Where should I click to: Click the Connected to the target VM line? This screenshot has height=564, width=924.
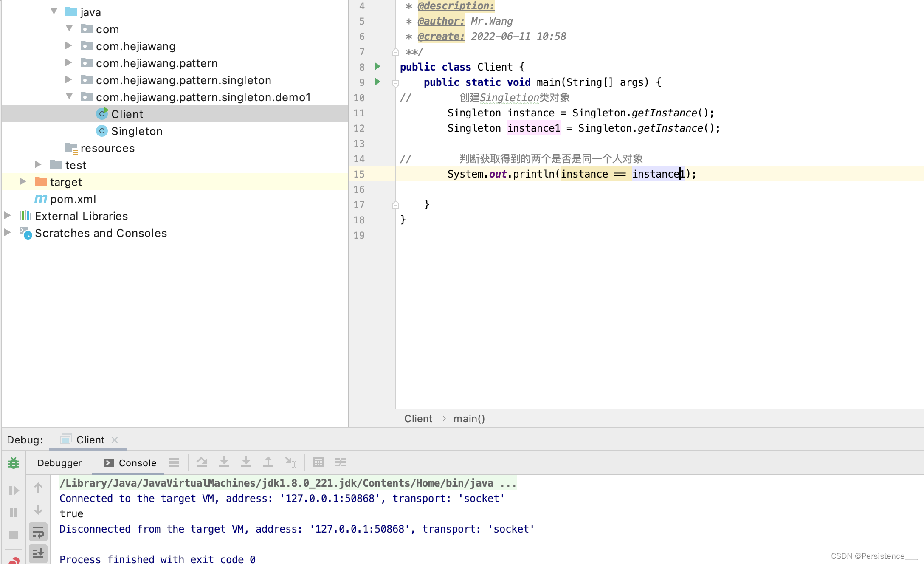tap(282, 499)
